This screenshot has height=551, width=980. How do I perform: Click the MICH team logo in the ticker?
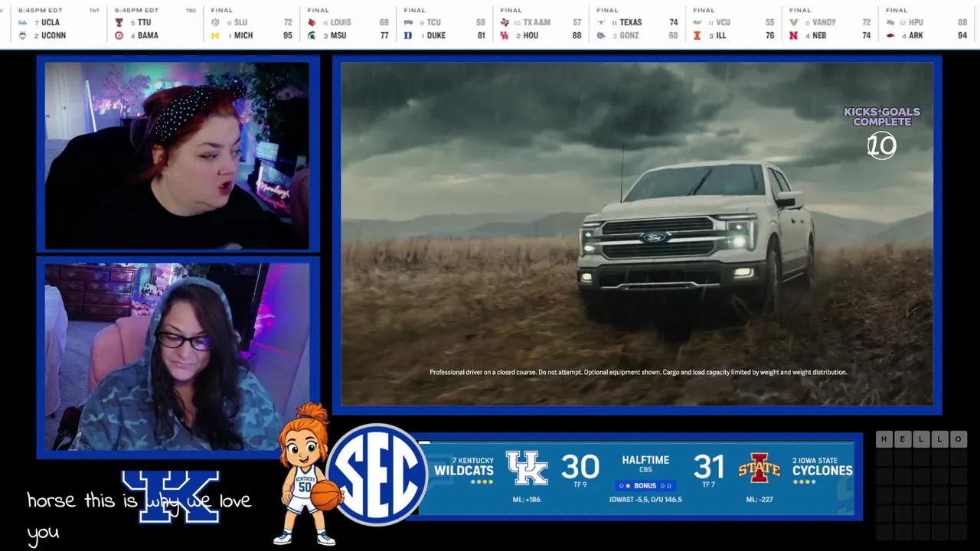[215, 36]
